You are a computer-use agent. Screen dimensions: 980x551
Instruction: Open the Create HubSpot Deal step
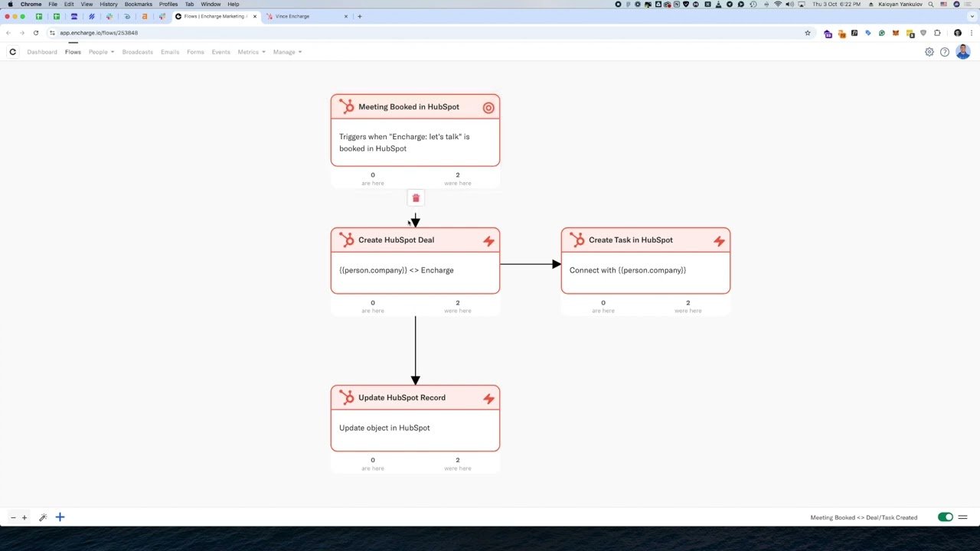[415, 260]
